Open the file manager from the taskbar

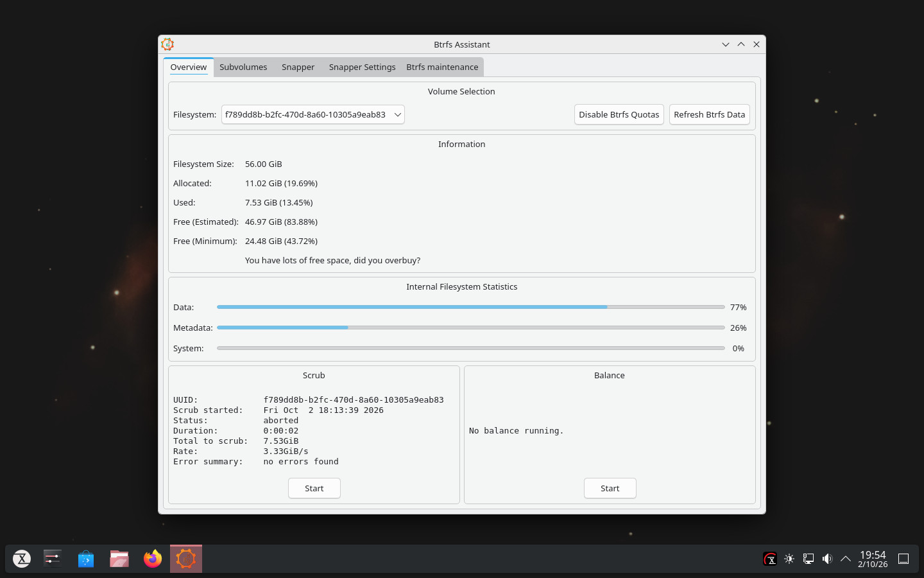click(119, 559)
